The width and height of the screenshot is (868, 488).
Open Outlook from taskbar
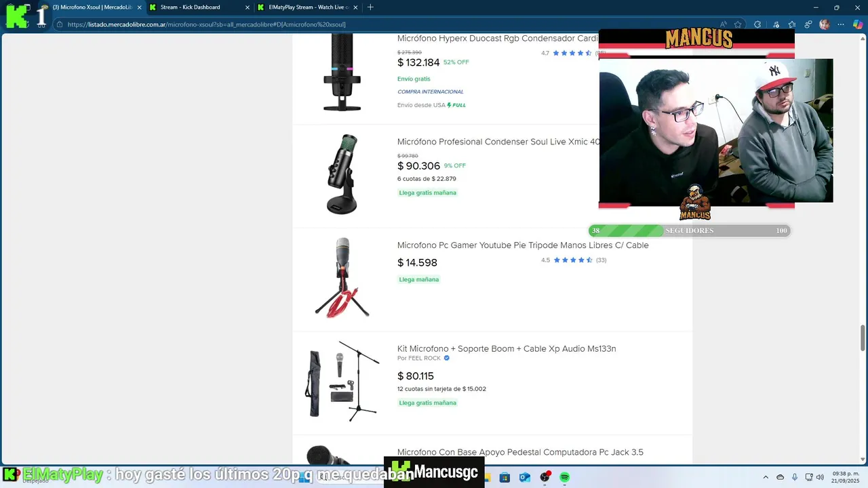tap(524, 478)
